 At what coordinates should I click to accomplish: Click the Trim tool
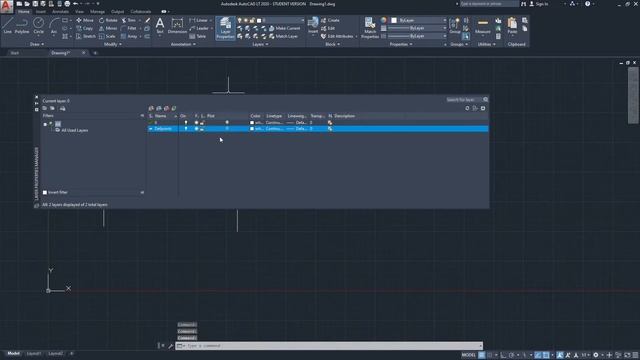tap(129, 20)
